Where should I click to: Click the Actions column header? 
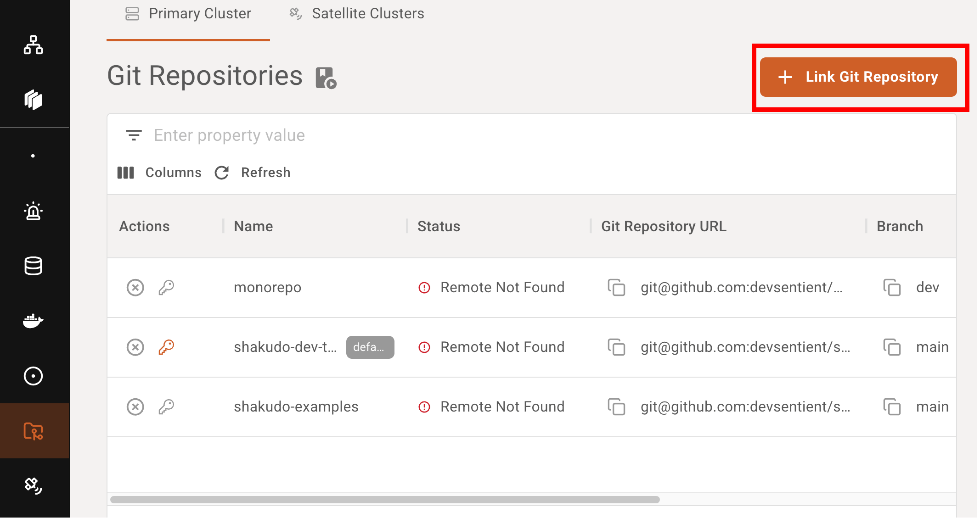[144, 226]
